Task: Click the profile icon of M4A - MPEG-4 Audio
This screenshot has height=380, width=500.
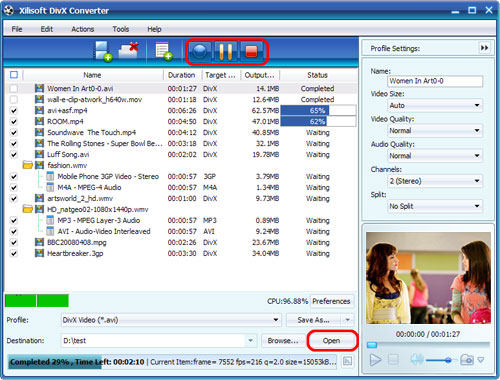Action: (x=50, y=187)
